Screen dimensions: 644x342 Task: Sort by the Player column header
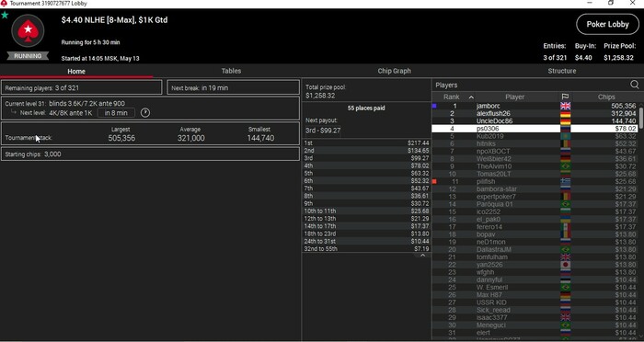click(514, 97)
